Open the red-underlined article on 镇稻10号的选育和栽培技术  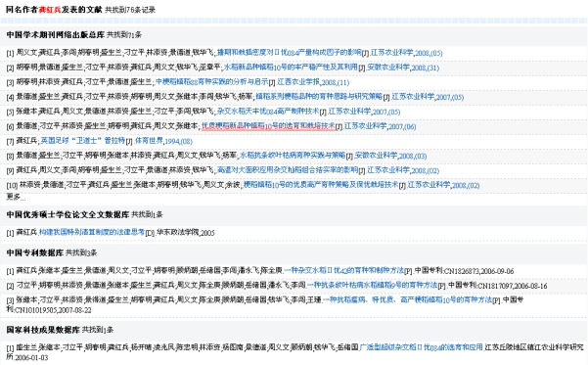pos(268,126)
